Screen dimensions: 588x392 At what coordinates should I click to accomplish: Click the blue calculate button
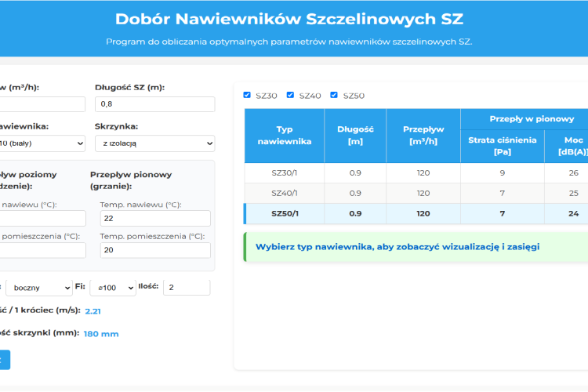click(5, 360)
